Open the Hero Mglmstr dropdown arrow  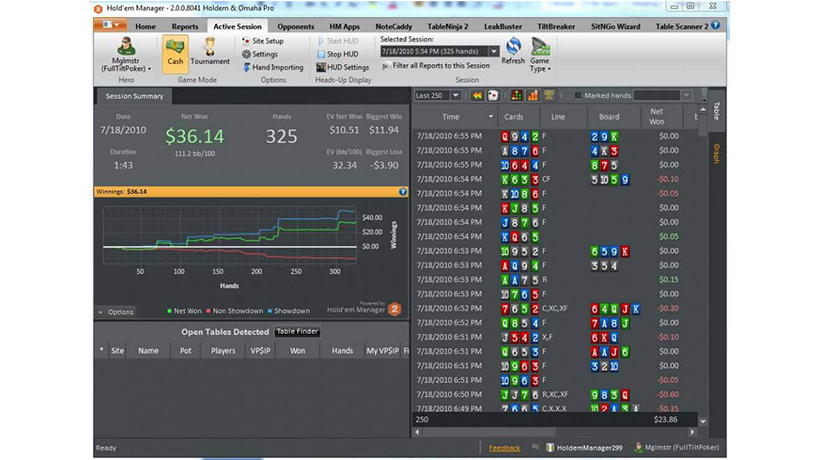(x=149, y=69)
